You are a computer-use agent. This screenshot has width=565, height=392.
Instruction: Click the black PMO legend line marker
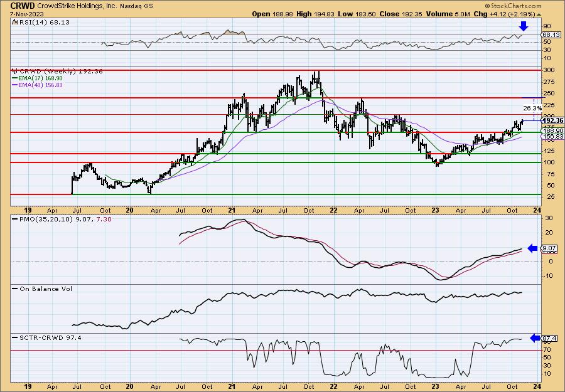[14, 219]
